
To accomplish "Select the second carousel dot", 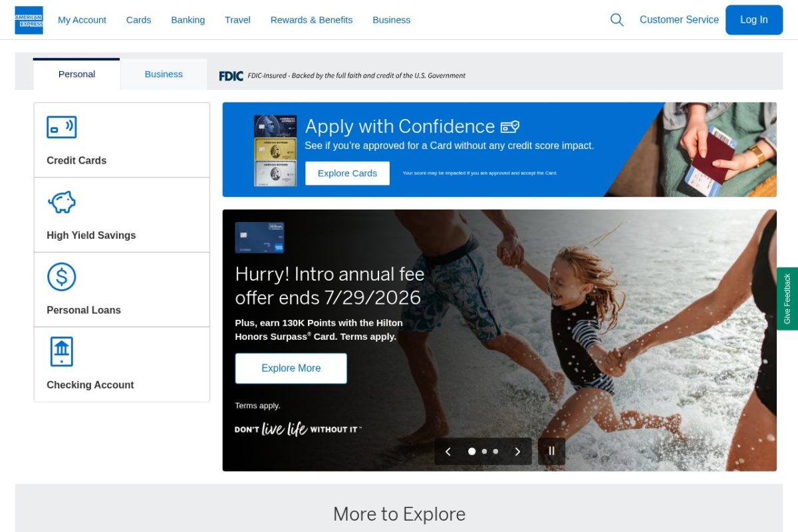I will coord(485,452).
